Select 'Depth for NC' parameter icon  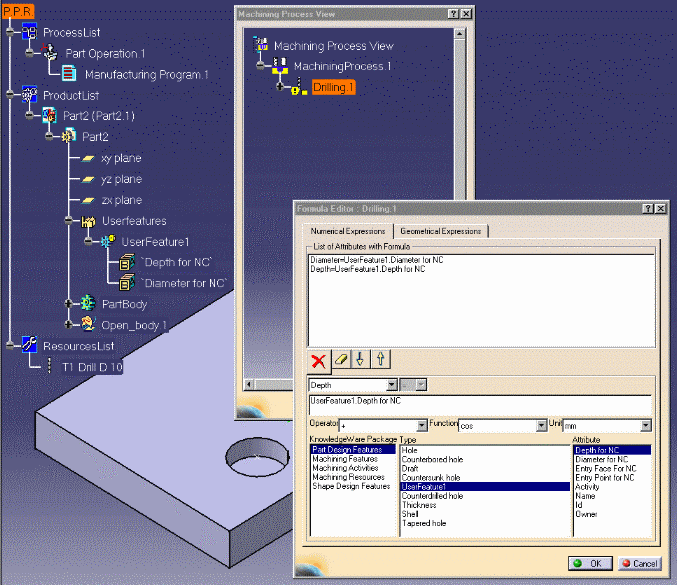click(x=127, y=262)
